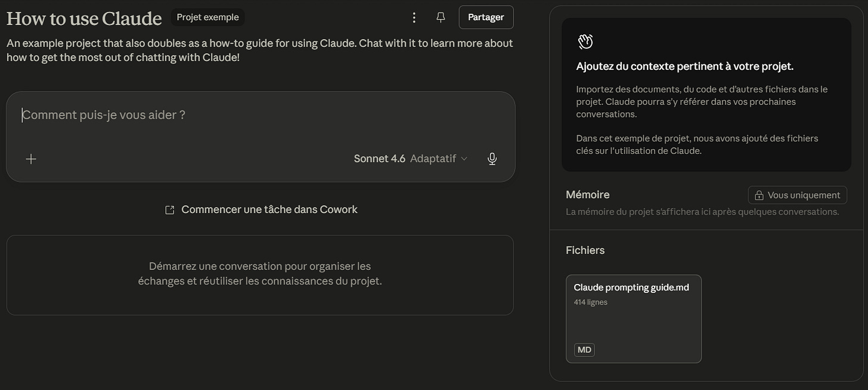Expand the Adaptatif mode chevron
This screenshot has width=868, height=390.
464,159
